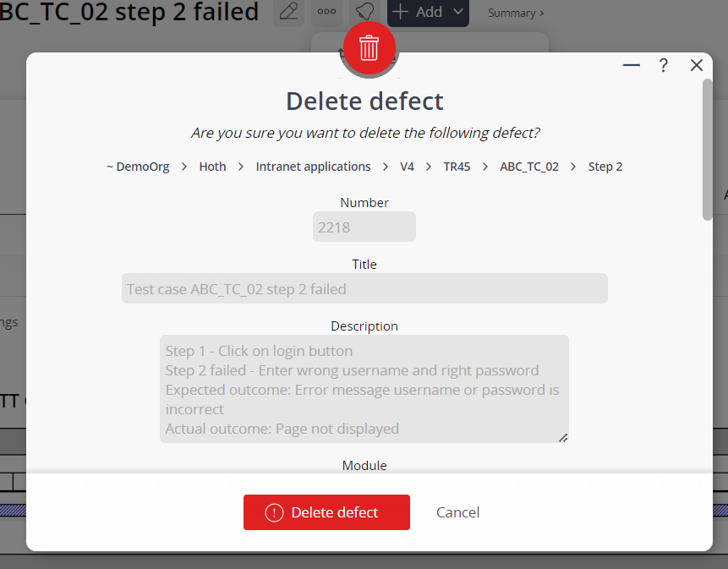
Task: Open the three-dots more options icon
Action: tap(326, 12)
